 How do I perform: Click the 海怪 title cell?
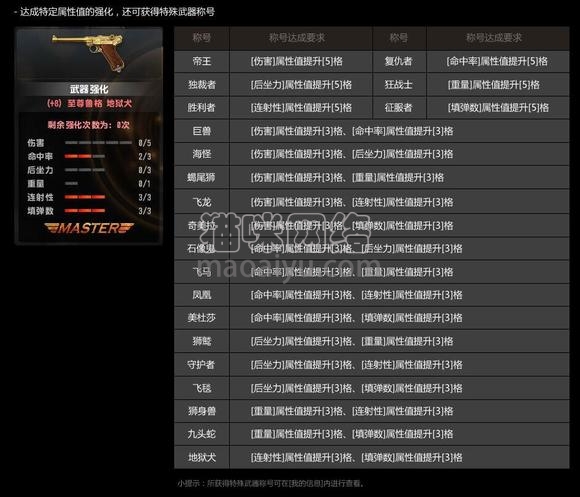(x=202, y=154)
